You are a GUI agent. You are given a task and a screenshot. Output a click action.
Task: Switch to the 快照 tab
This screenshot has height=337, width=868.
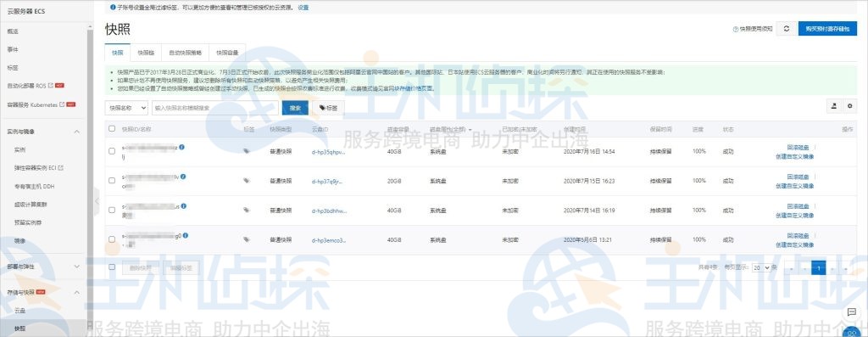point(117,53)
